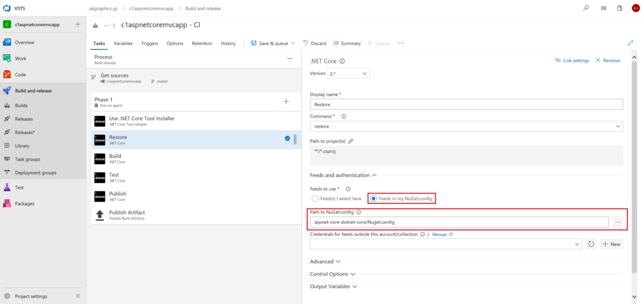Add New credentials connection
The image size is (644, 304).
[x=611, y=244]
